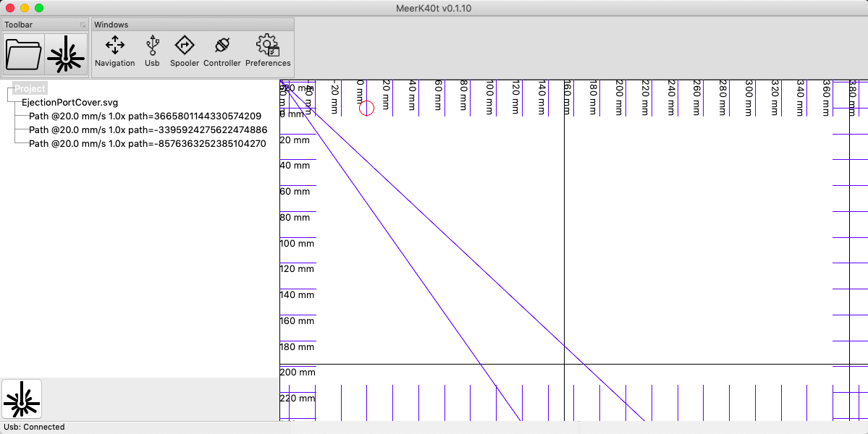Click the 300 mm label on horizontal ruler
The image size is (868, 434).
(749, 97)
